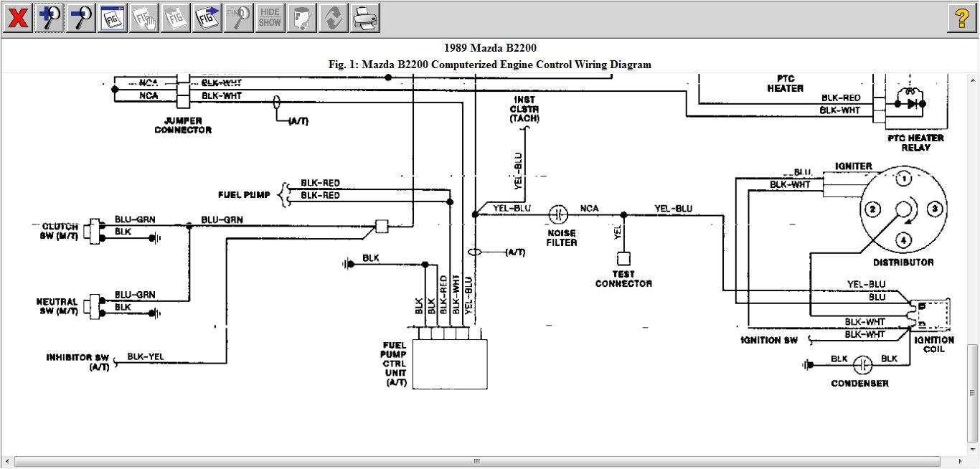The width and height of the screenshot is (980, 469).
Task: Zoom out using the minus magnifier tool
Action: point(80,19)
